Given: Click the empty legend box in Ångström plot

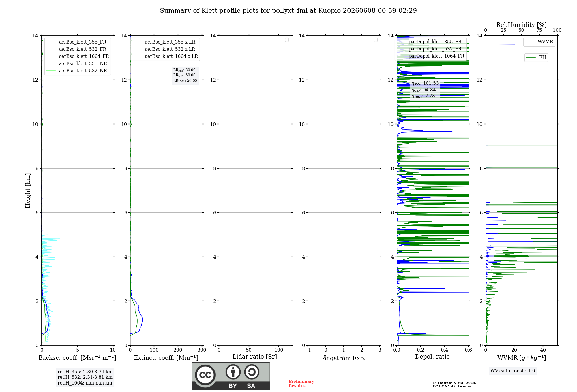Looking at the screenshot, I should tap(376, 40).
